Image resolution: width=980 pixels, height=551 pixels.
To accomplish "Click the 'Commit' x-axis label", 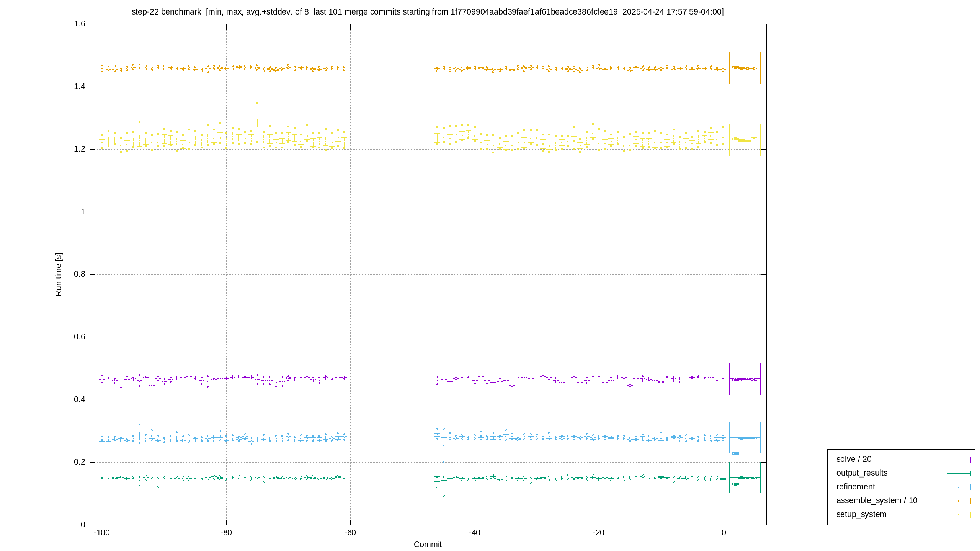I will pos(428,544).
